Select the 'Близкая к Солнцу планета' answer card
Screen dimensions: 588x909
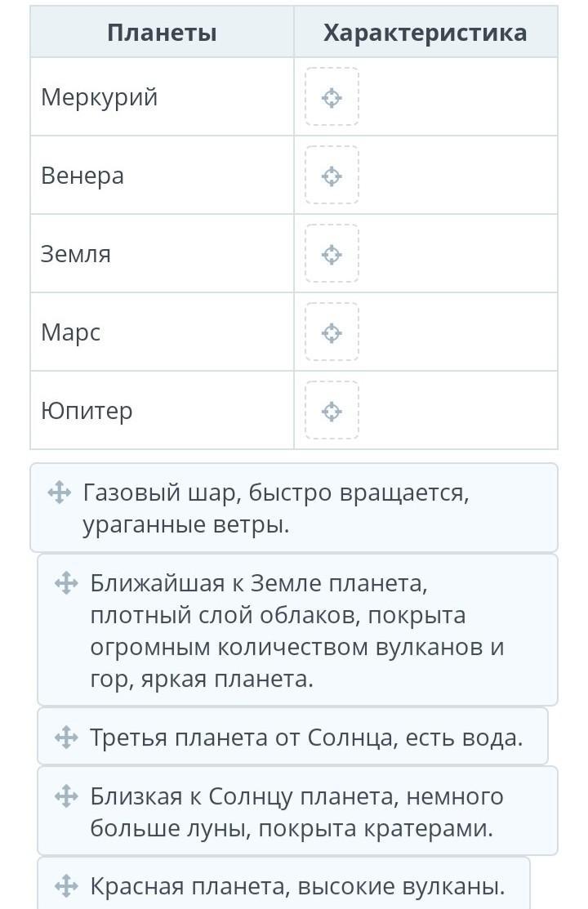point(298,813)
